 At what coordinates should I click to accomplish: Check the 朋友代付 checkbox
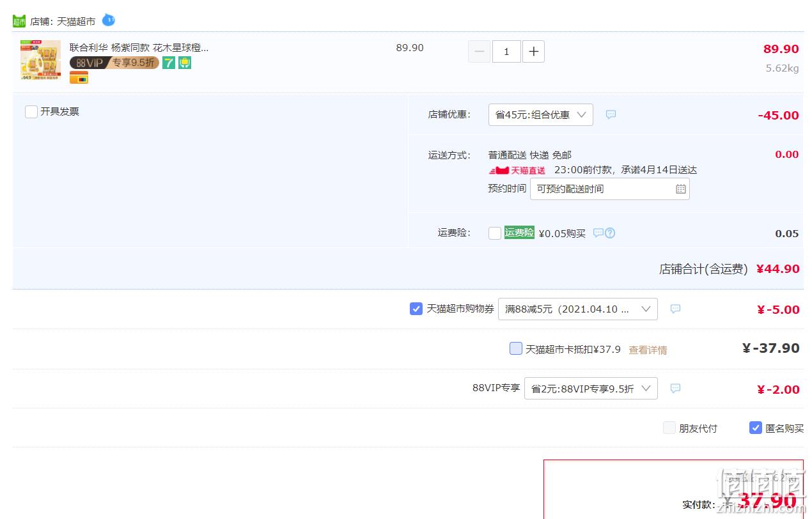[x=669, y=428]
